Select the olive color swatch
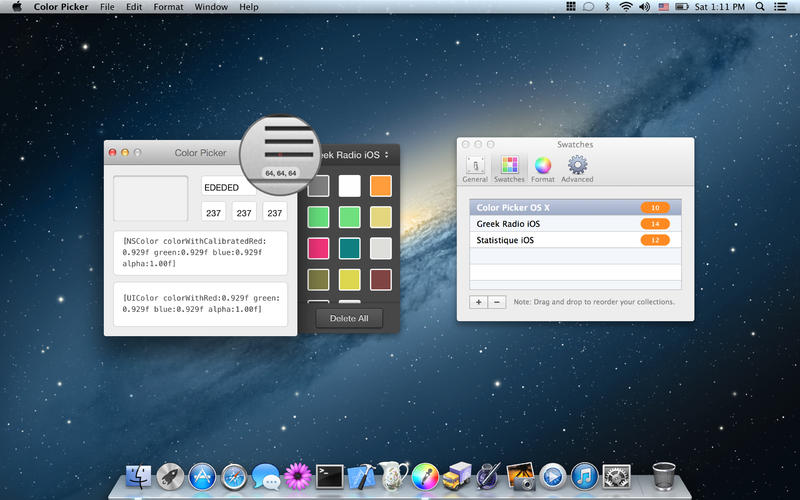 [x=319, y=280]
